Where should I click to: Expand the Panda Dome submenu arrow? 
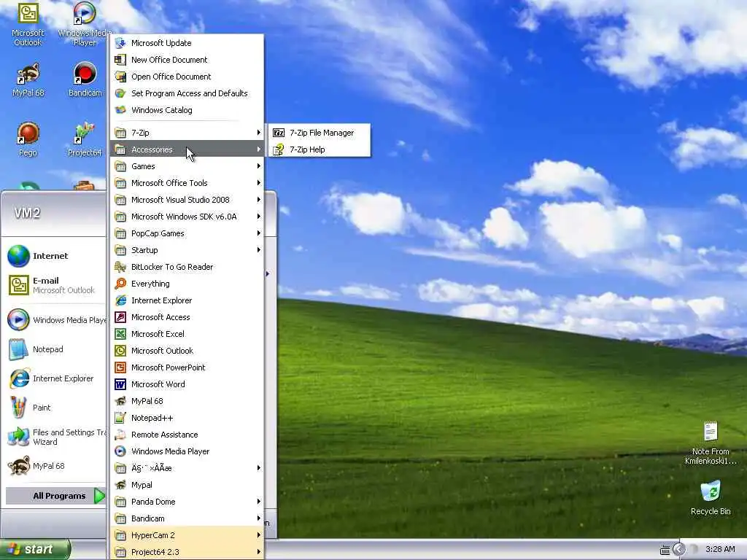[x=259, y=502]
